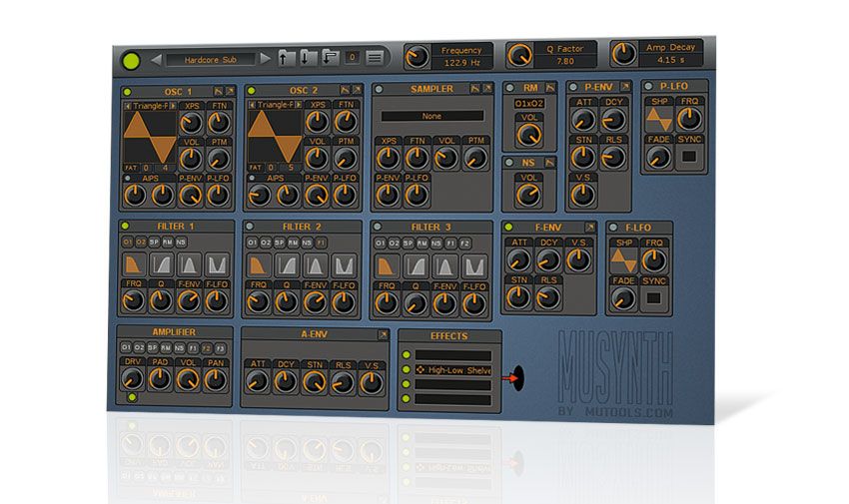Toggle the P-LFO SYNC checkbox

pyautogui.click(x=689, y=157)
